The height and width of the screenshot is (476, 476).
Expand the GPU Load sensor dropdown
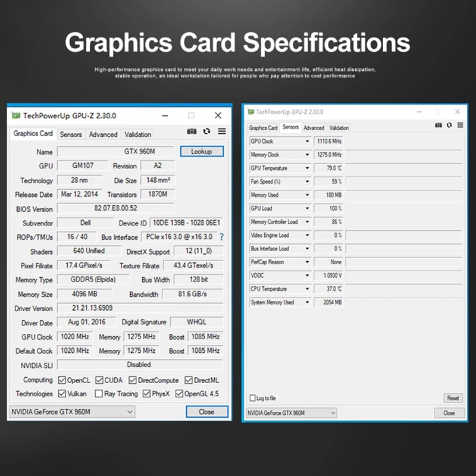(x=307, y=208)
